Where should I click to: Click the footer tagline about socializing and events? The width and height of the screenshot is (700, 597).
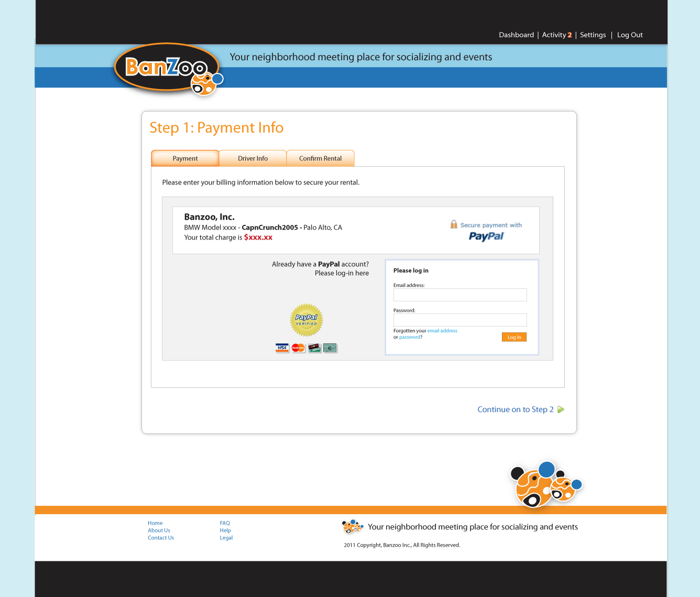tap(473, 527)
